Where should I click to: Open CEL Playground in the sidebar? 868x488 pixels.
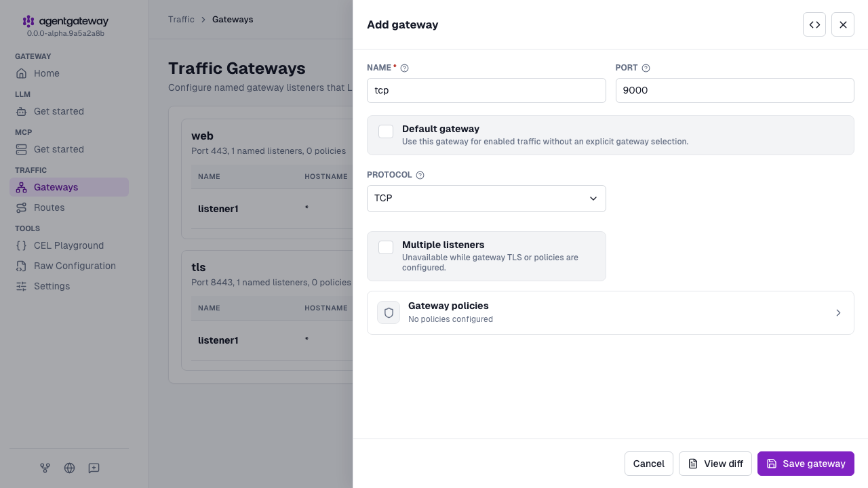[x=69, y=245]
